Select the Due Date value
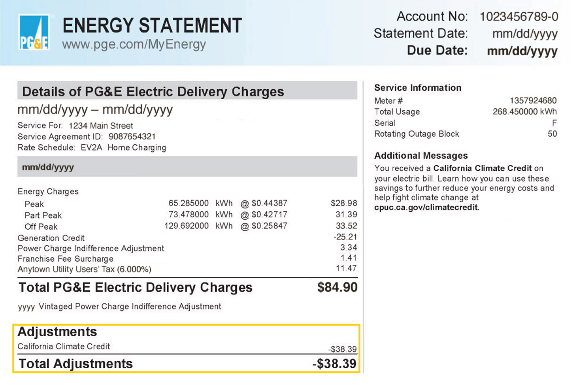577x392 pixels. point(522,51)
